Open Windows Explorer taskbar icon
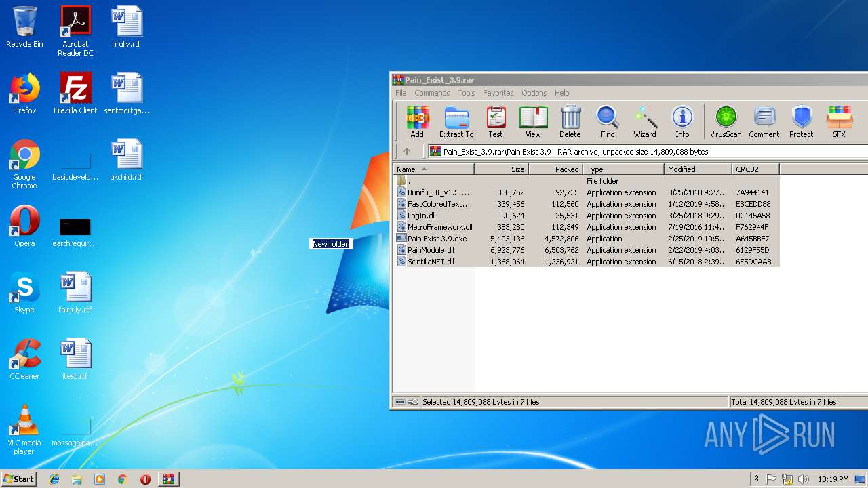Image resolution: width=868 pixels, height=488 pixels. [77, 479]
